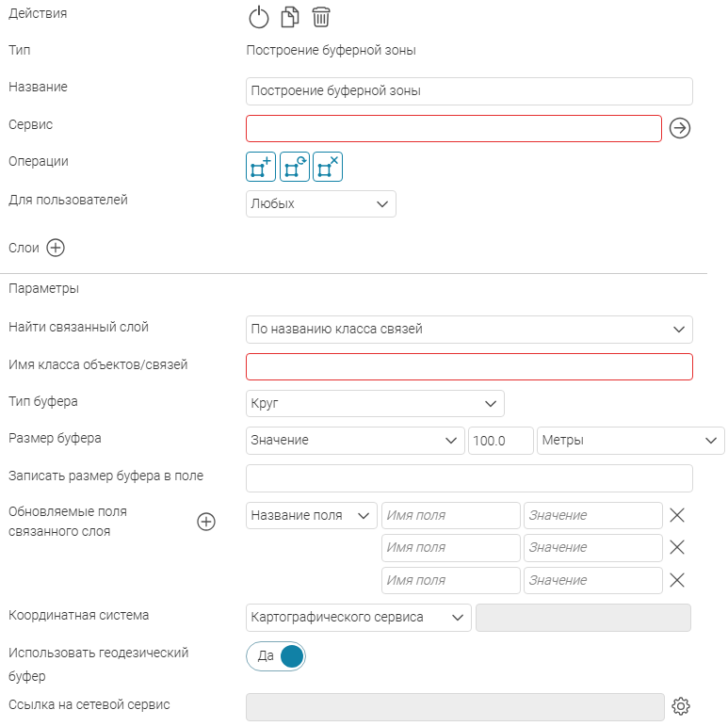This screenshot has height=726, width=728.
Task: Add an updatable field via plus icon
Action: 206,522
